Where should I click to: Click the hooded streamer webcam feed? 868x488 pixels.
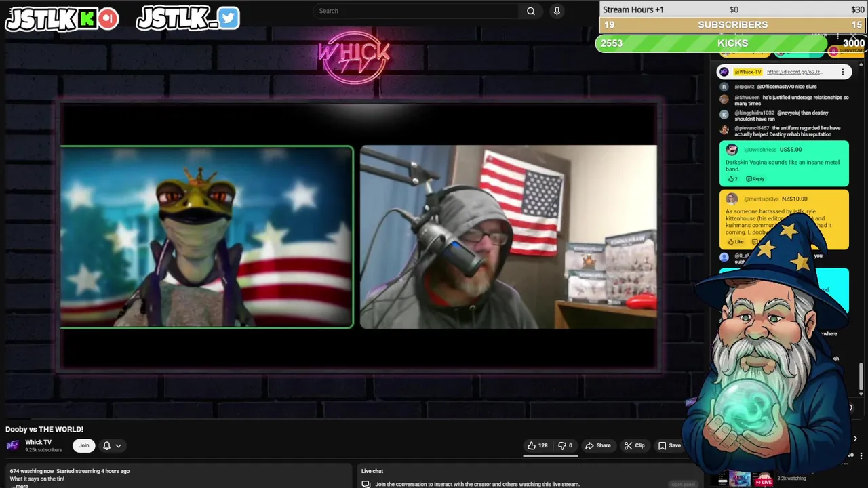pos(509,237)
